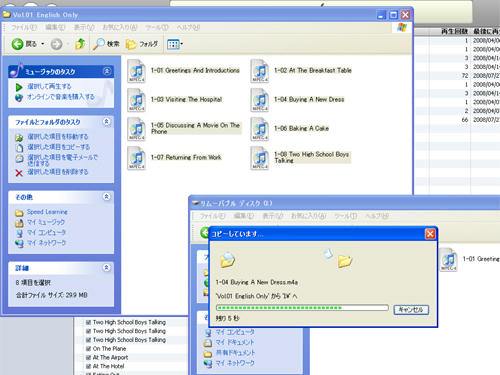This screenshot has width=500, height=375.
Task: Click the play selection green arrow
Action: point(19,87)
